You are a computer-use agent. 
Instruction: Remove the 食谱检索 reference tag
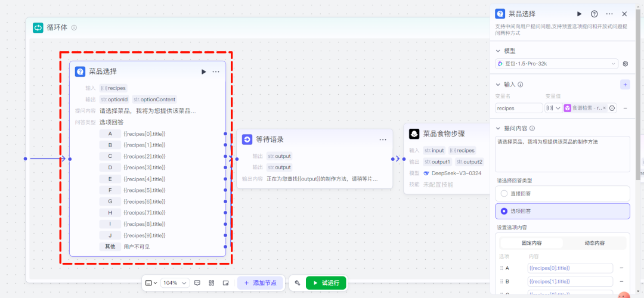click(x=604, y=108)
